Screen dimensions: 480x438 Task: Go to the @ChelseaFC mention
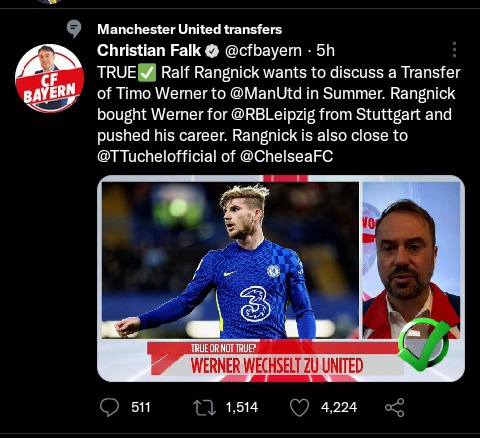286,156
